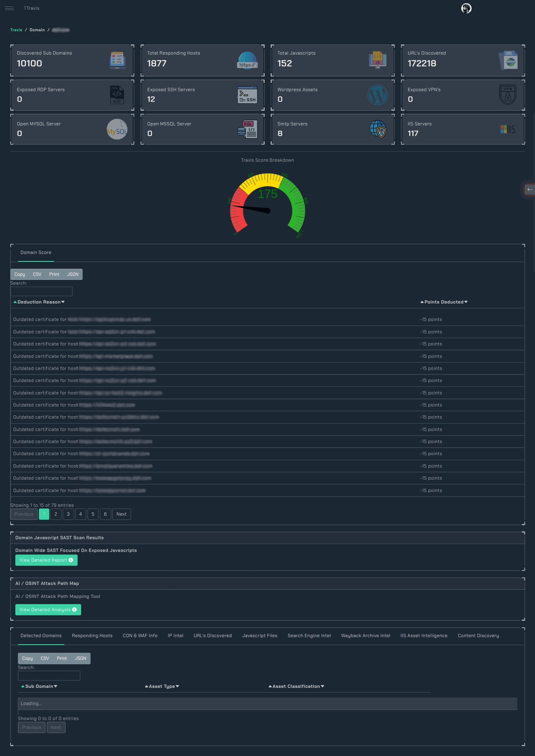Go to page 6 of deductions

coord(105,514)
